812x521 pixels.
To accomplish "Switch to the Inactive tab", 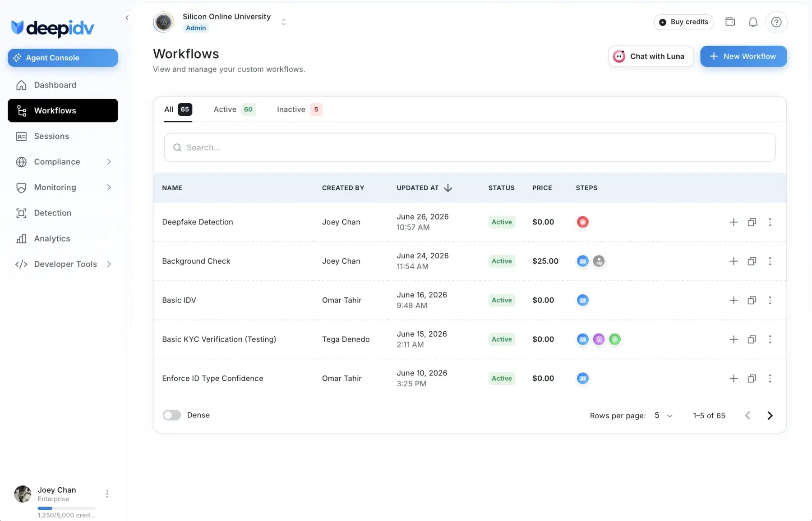I will point(300,110).
